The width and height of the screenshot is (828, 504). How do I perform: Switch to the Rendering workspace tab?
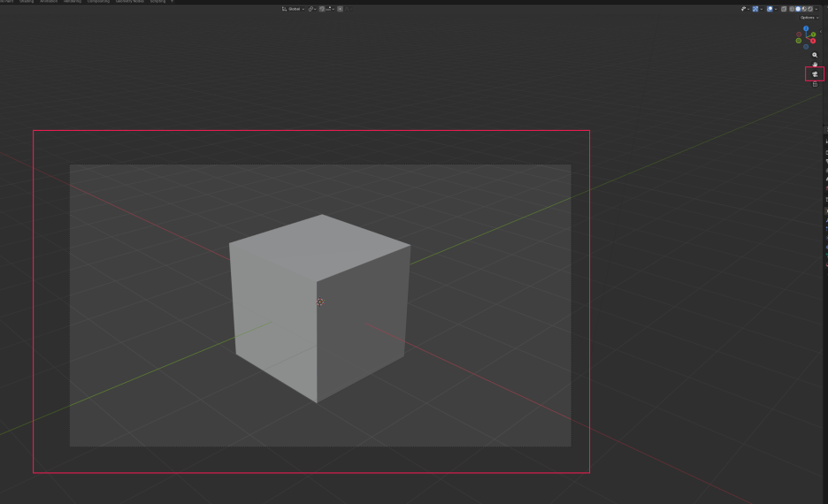(73, 1)
